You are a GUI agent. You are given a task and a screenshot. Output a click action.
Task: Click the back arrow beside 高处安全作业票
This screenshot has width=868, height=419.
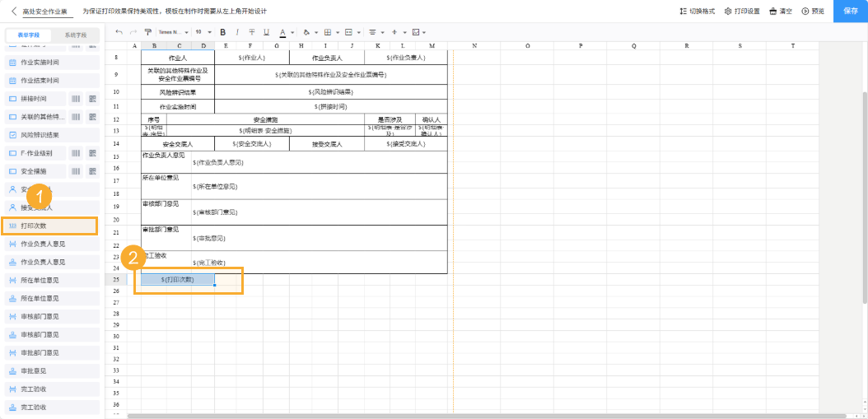[14, 11]
